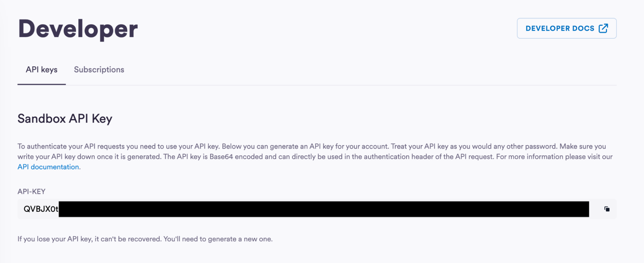Click the word Base64 in the description
Viewport: 644px width, 263px height.
coord(221,157)
